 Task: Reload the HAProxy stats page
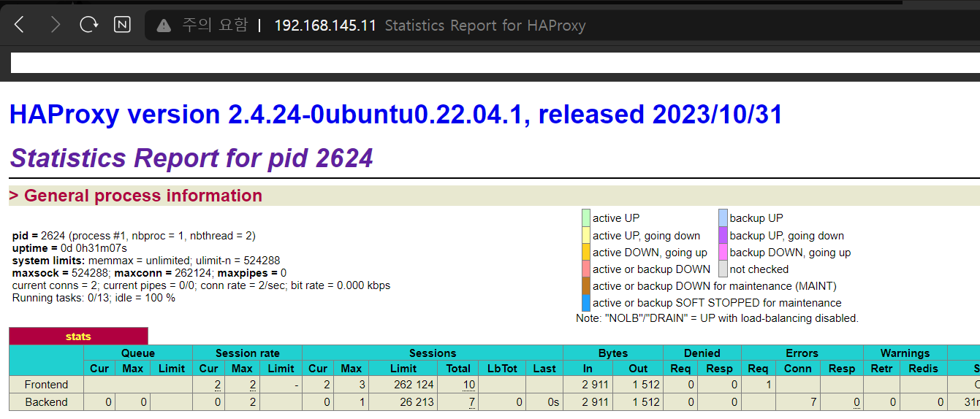point(89,25)
